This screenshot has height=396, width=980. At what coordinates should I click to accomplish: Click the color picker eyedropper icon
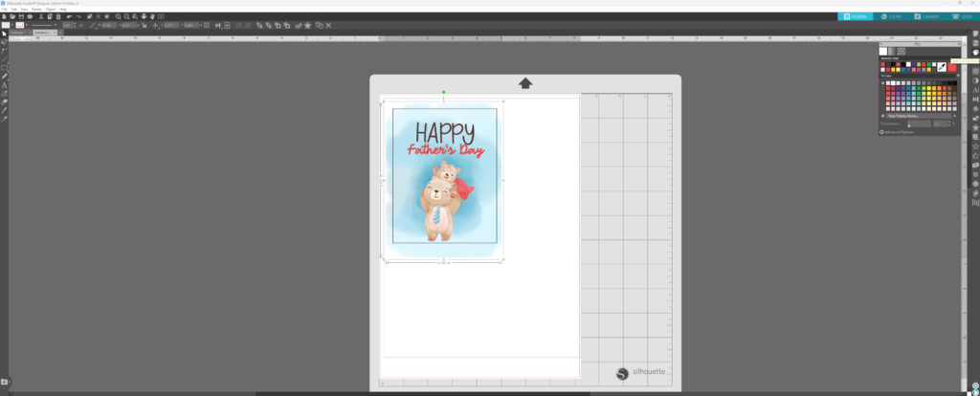coord(942,67)
